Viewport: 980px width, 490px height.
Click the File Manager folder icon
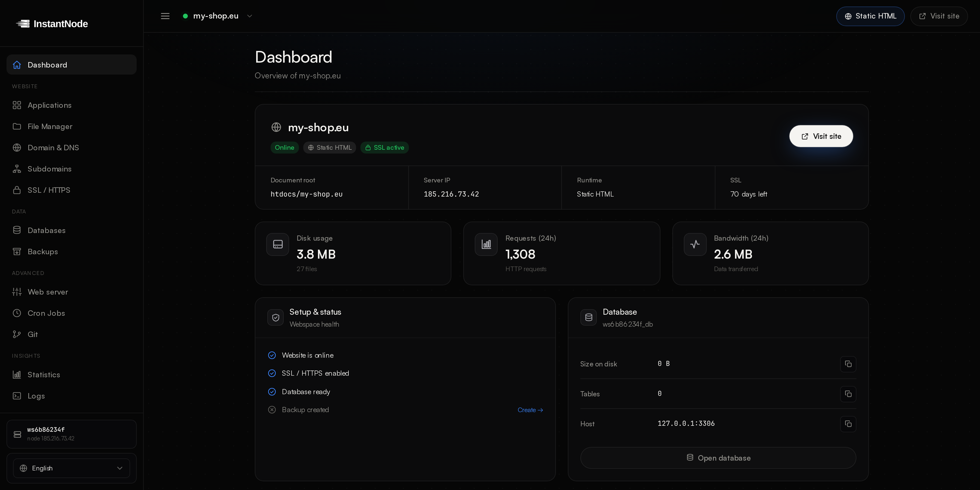tap(17, 126)
